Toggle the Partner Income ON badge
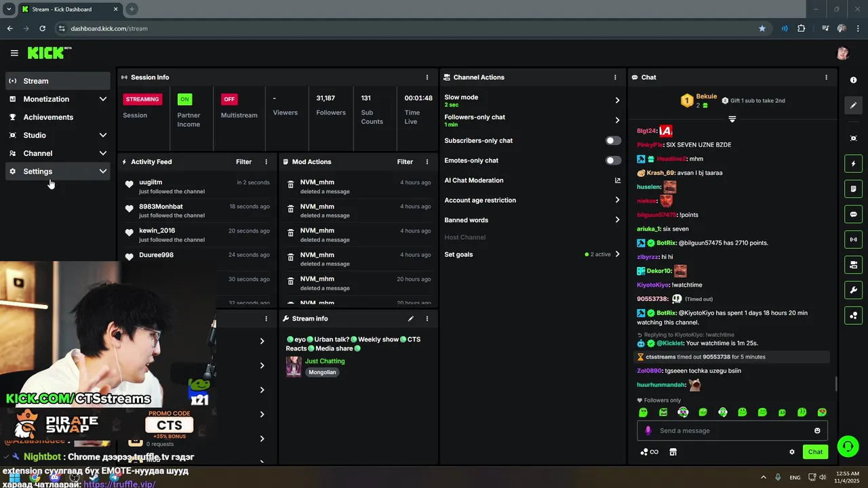Viewport: 868px width, 488px height. click(184, 99)
